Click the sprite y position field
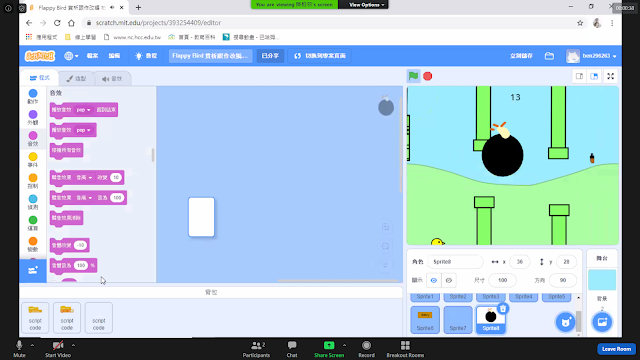 coord(566,262)
